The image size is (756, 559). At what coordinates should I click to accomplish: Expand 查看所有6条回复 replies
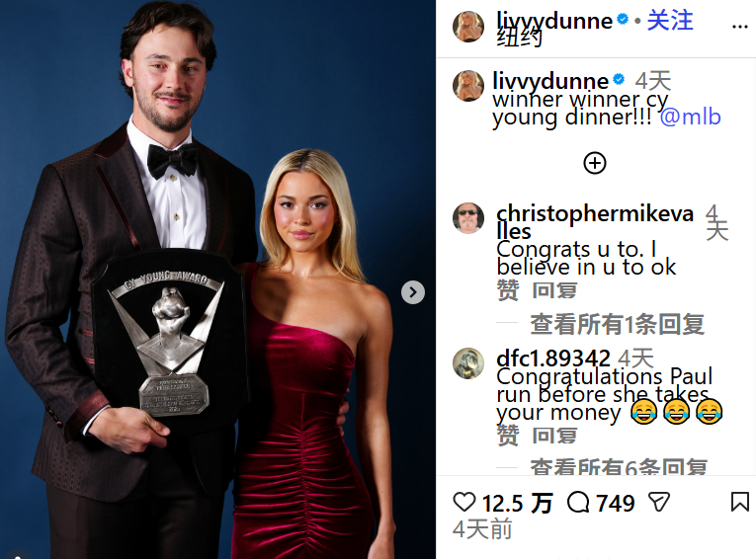[x=619, y=466]
